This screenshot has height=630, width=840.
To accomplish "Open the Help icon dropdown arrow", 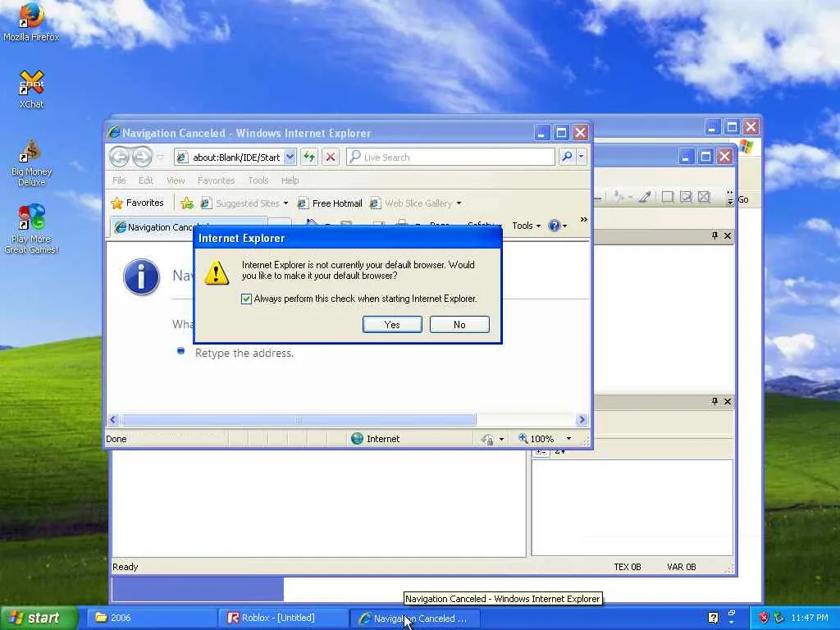I will coord(564,226).
